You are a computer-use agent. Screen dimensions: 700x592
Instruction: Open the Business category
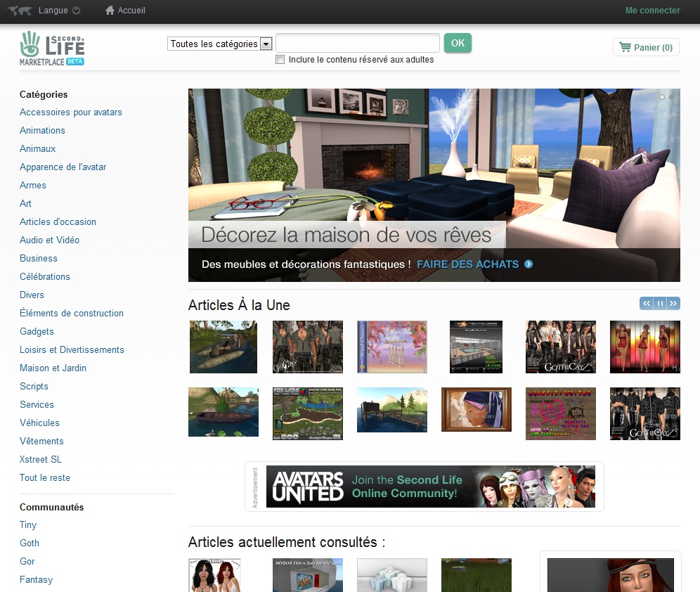point(39,259)
